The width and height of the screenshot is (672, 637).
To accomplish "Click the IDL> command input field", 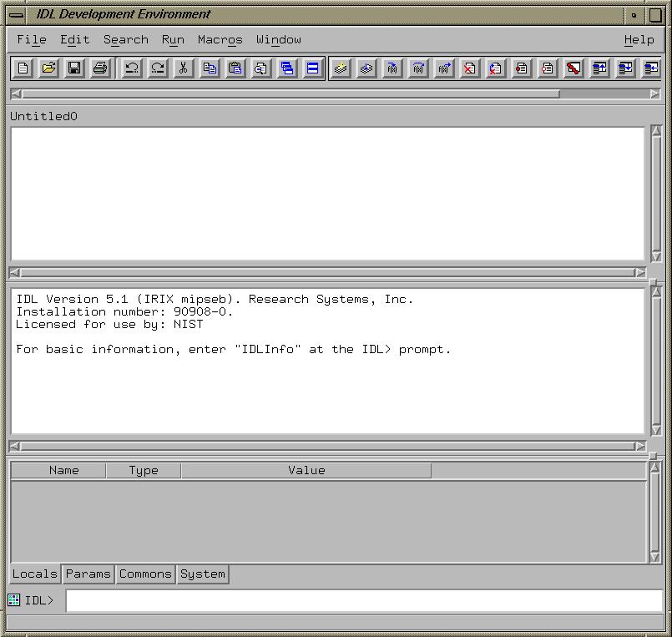I will click(364, 600).
